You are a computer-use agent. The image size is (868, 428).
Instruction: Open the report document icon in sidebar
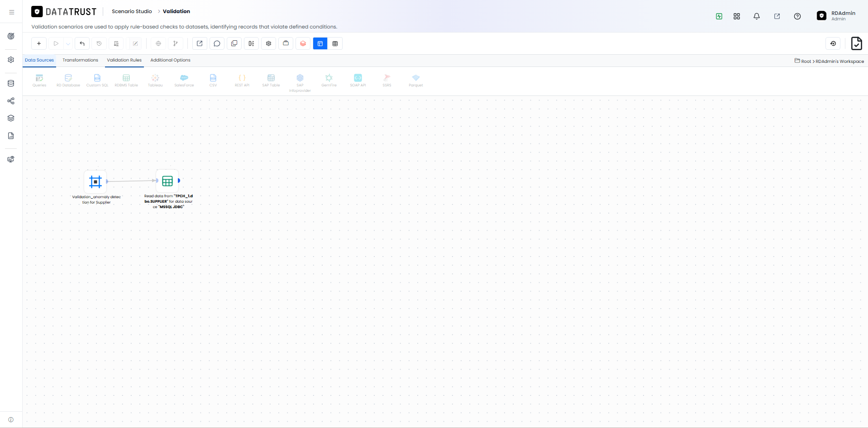(x=11, y=136)
